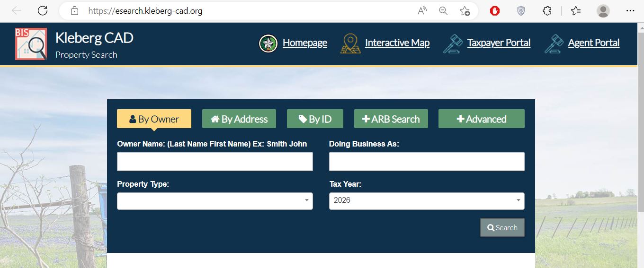The image size is (644, 268).
Task: Refresh the page with the browser reload icon
Action: 43,11
